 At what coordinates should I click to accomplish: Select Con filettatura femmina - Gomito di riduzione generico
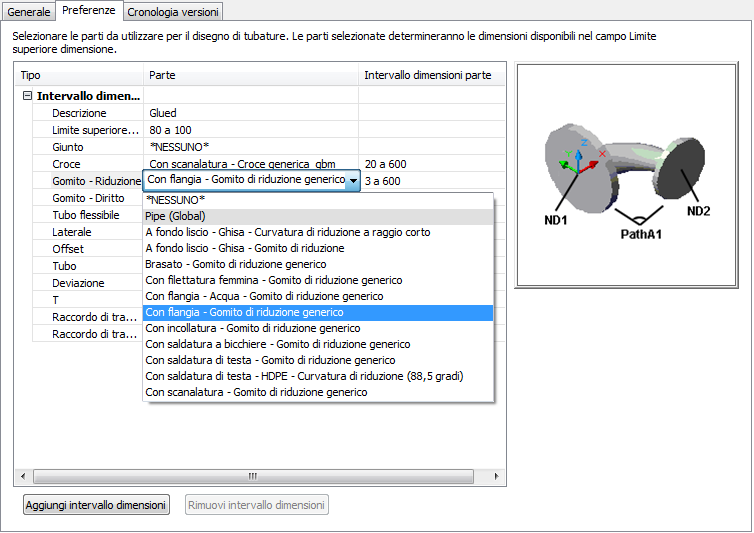click(x=318, y=280)
